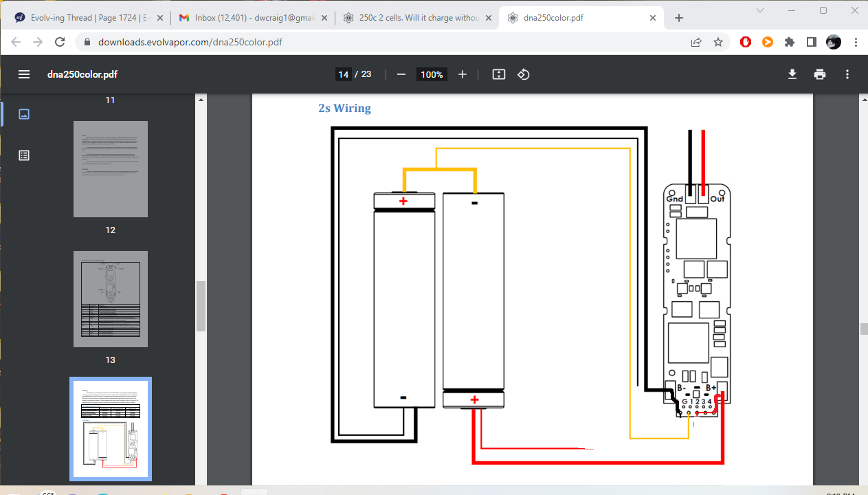
Task: Click the zoom in plus button
Action: click(x=463, y=74)
